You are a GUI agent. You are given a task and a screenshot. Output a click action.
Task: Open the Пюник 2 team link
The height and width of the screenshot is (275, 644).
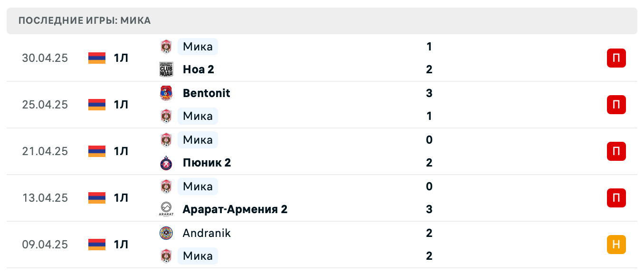(207, 163)
